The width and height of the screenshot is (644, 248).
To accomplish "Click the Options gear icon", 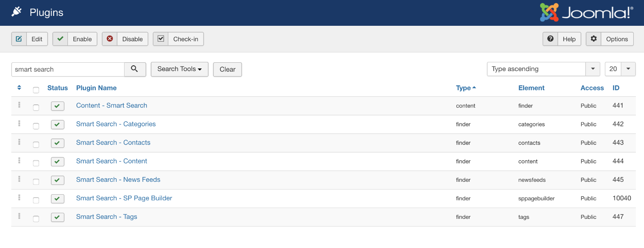I will 594,39.
